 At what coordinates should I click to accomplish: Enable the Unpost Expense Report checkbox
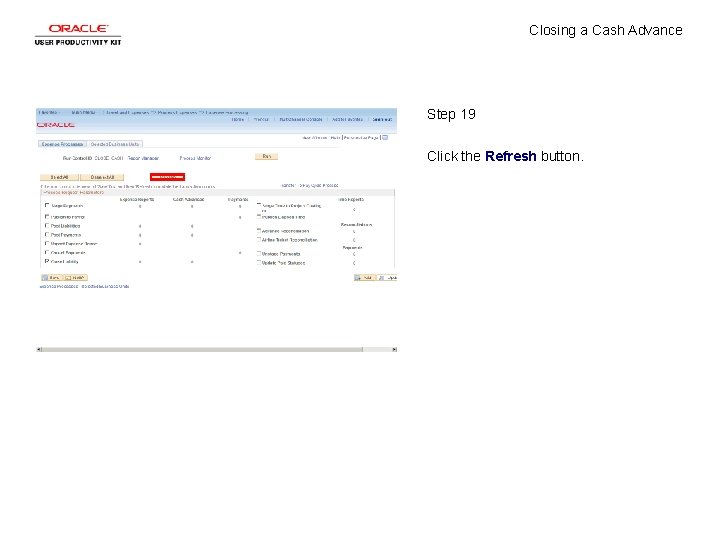pyautogui.click(x=47, y=243)
